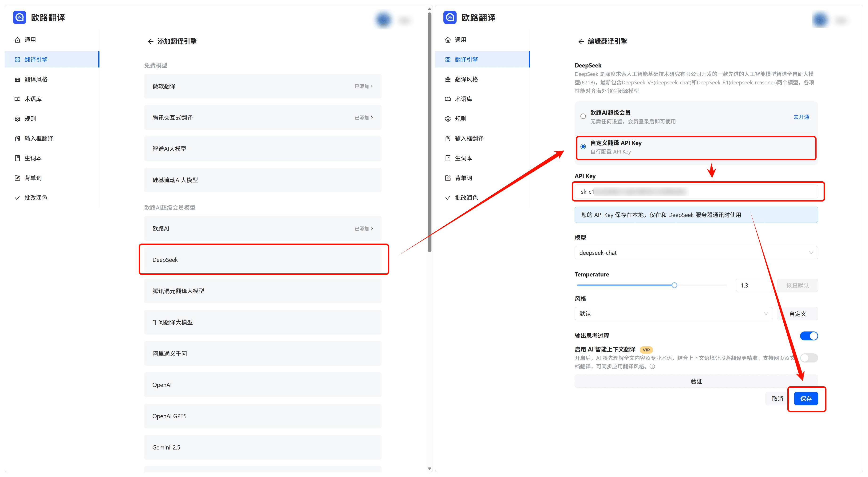The width and height of the screenshot is (868, 477).
Task: Click the left window's vertical scrollbar
Action: 429,132
